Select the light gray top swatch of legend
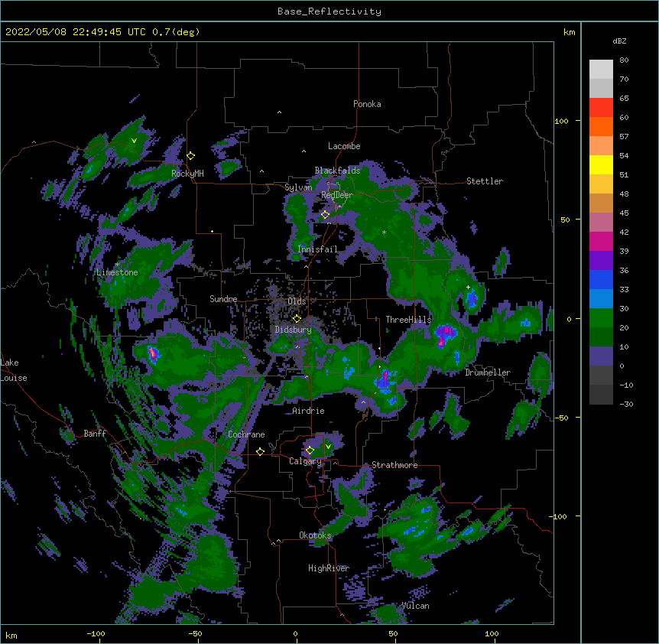The width and height of the screenshot is (659, 644). [x=601, y=69]
